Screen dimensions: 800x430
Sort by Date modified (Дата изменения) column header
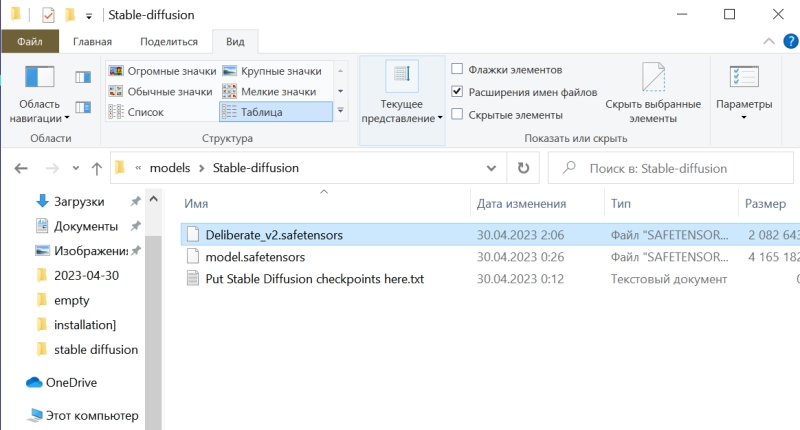tap(521, 203)
